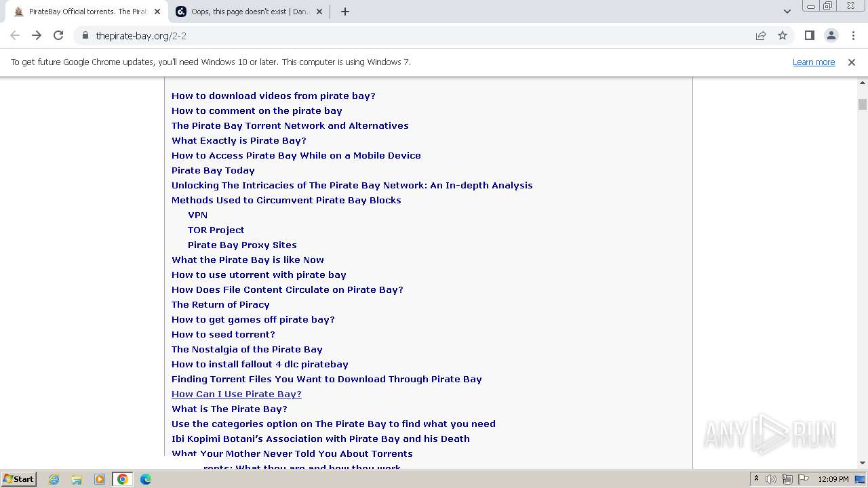Expand tab search dropdown
The image size is (868, 488).
(x=787, y=12)
